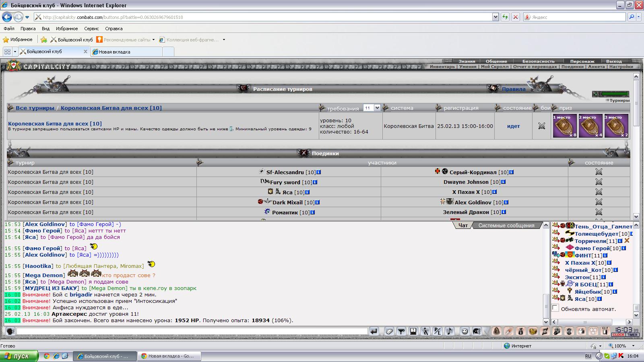Click the RU language indicator in tray
Viewport: 644px width, 362px height.
pos(588,356)
